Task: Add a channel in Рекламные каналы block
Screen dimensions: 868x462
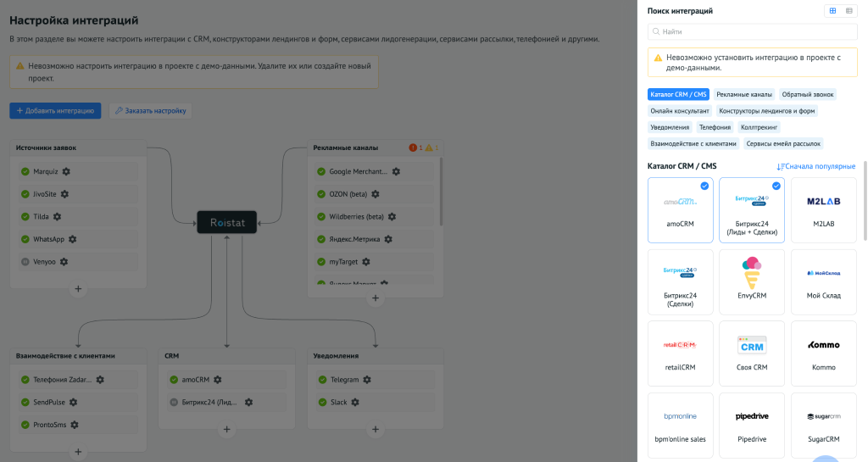Action: [x=376, y=298]
